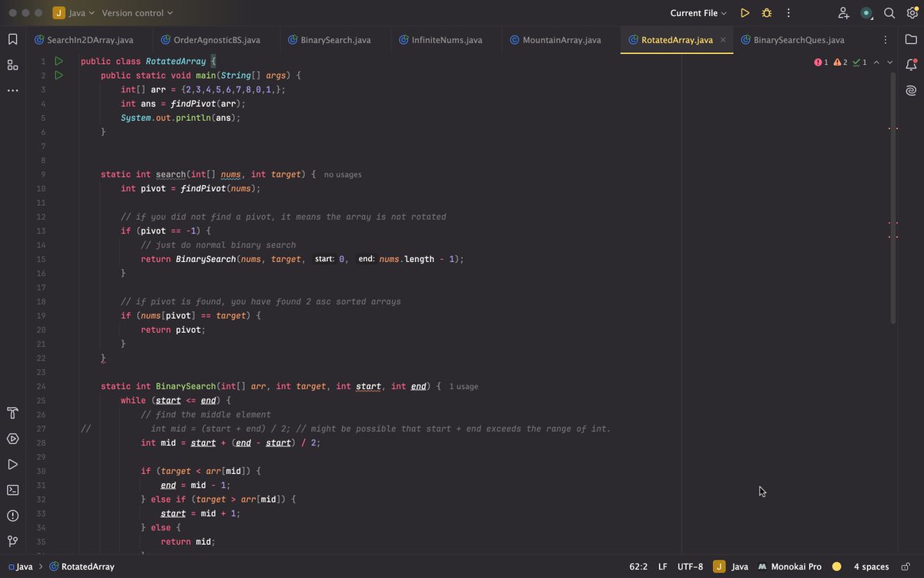Show more tool windows in left sidebar
This screenshot has width=924, height=578.
pyautogui.click(x=12, y=90)
